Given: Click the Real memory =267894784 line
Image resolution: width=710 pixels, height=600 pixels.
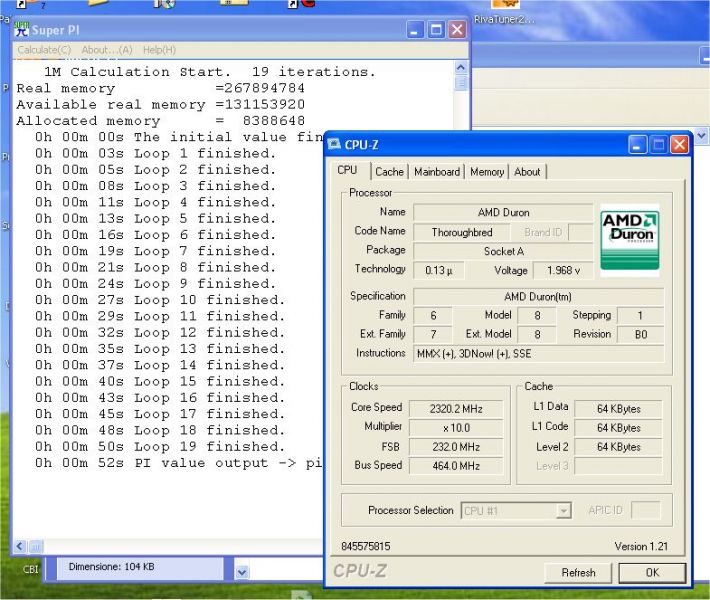Looking at the screenshot, I should point(161,88).
